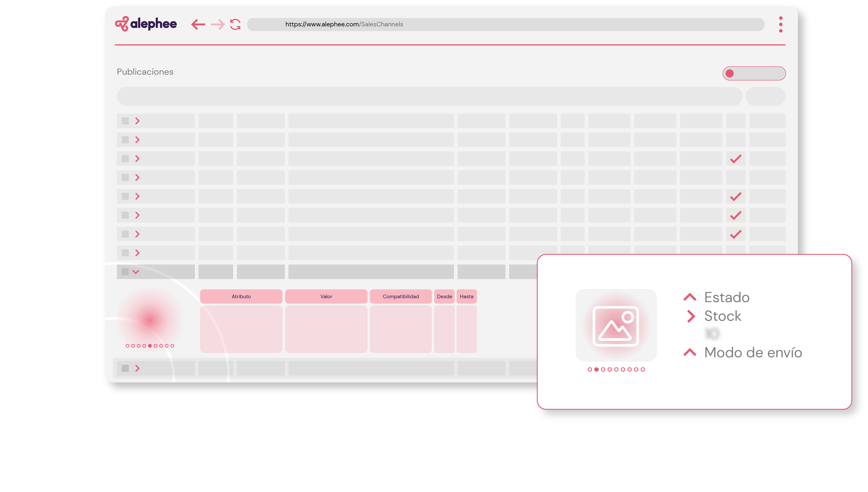
Task: Tick the checkbox in the expanded publication row
Action: click(x=125, y=272)
